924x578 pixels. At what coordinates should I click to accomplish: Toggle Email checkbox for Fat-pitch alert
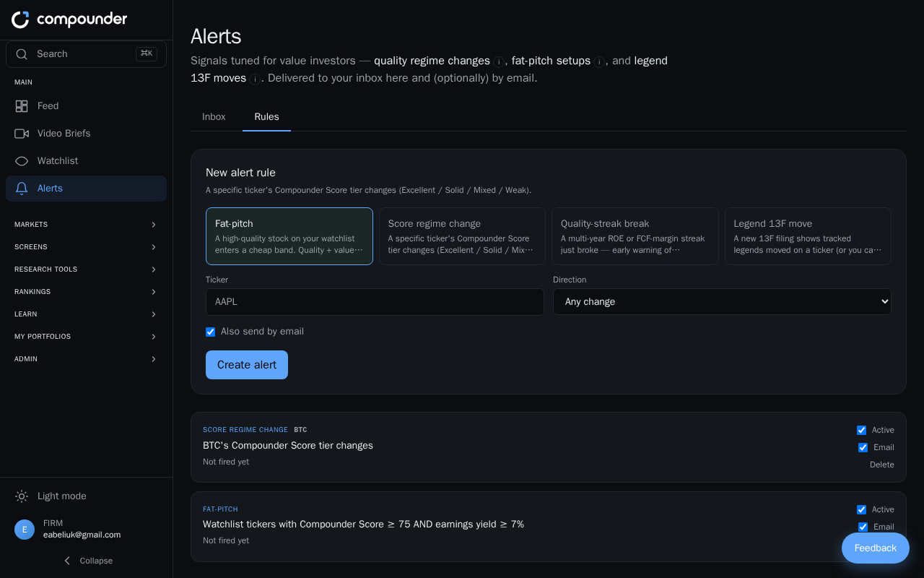(863, 527)
